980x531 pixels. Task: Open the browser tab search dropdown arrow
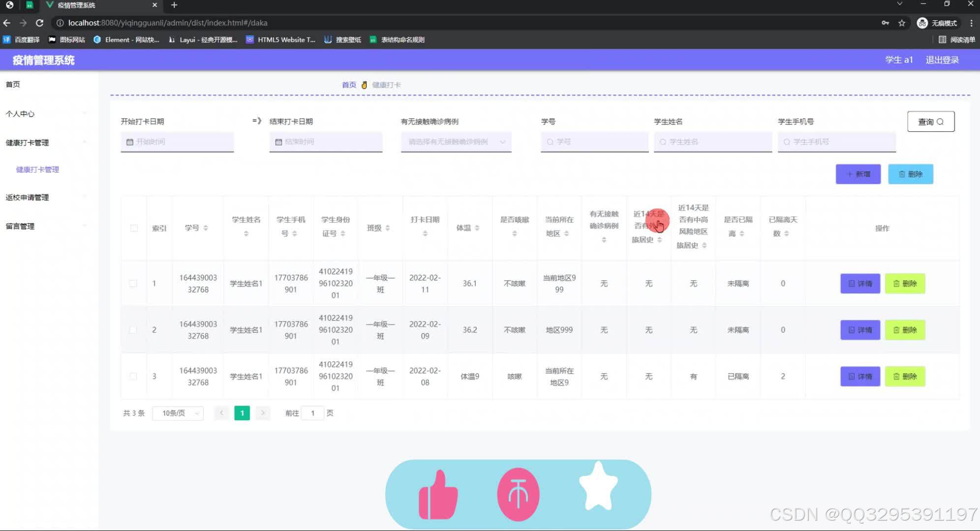tap(900, 4)
